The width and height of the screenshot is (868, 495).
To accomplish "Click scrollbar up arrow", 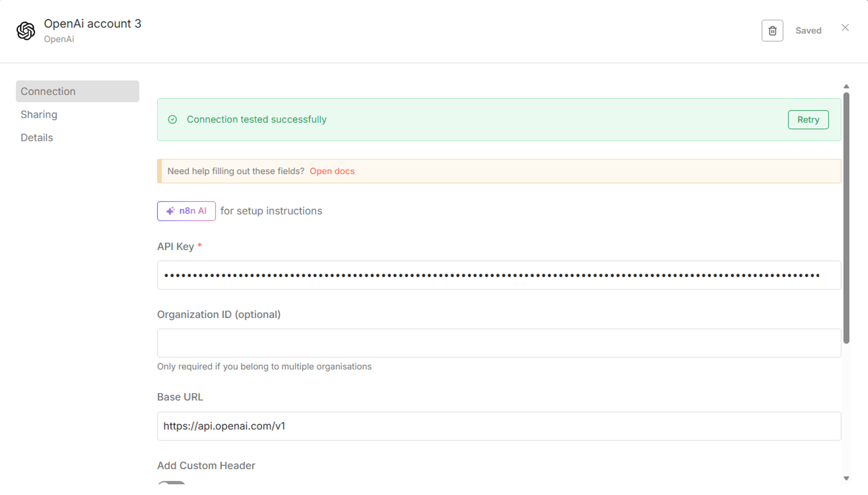I will 846,86.
